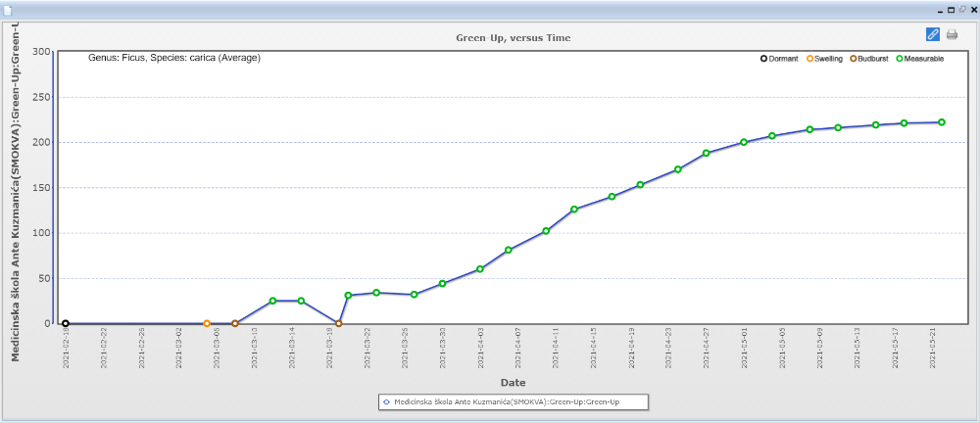Select the final green data point on the line
980x423 pixels.
tap(941, 122)
